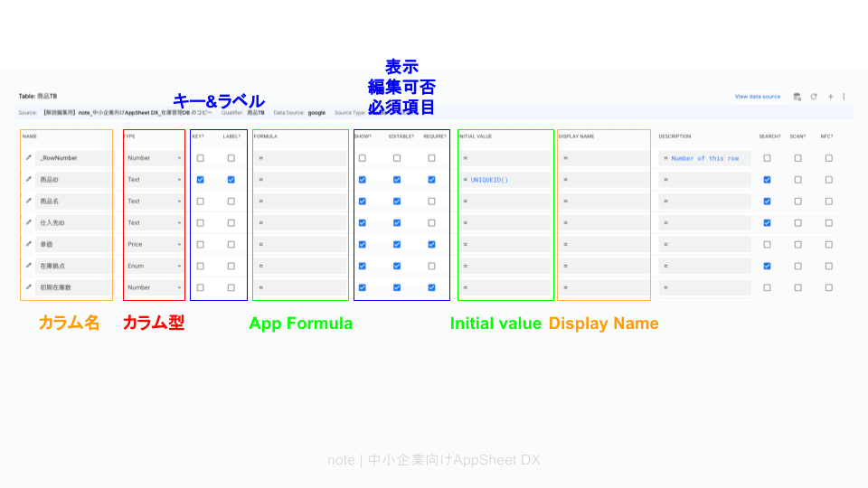Screen dimensions: 868x488
Task: Open the three-dot more options menu
Action: click(x=844, y=97)
